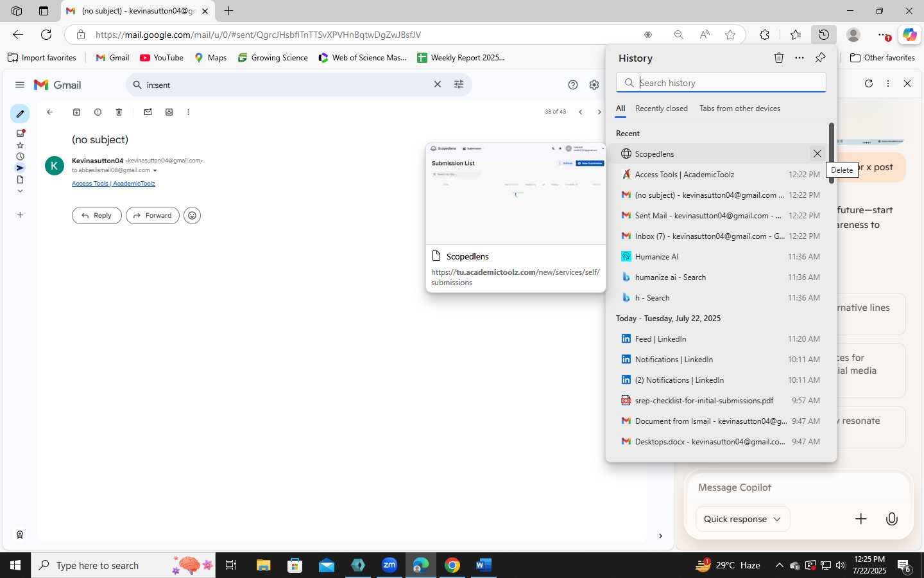This screenshot has height=578, width=924.
Task: Click the Copilot icon in browser toolbar
Action: [910, 35]
